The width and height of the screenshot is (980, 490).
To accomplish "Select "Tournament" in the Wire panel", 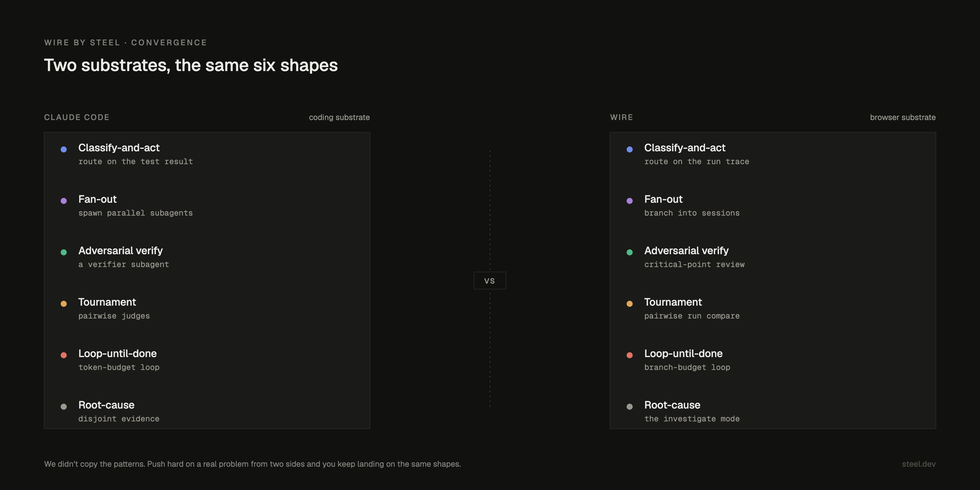I will 673,302.
